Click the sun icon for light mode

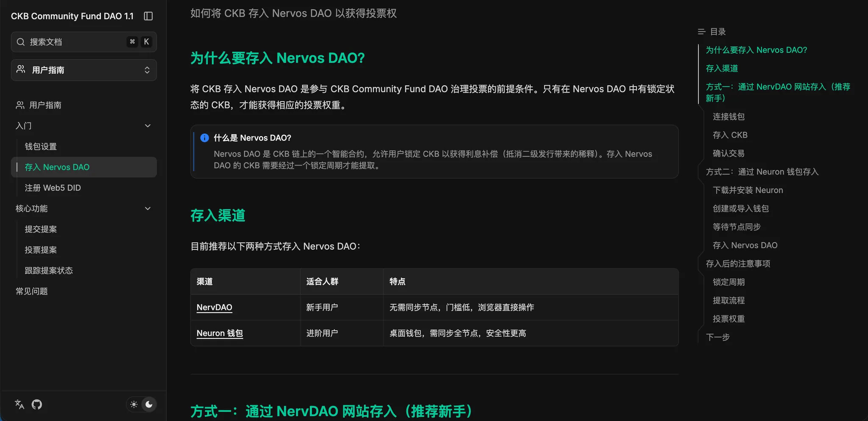tap(134, 404)
